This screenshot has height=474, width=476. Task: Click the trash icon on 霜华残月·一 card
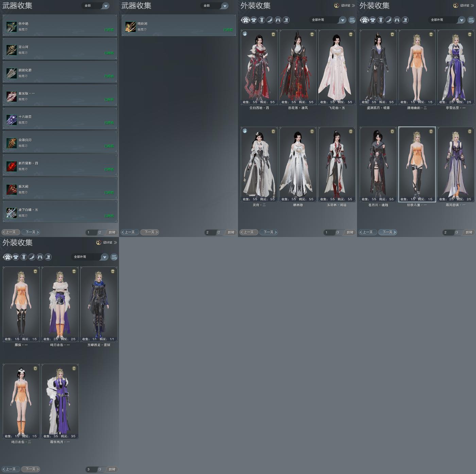(x=74, y=368)
